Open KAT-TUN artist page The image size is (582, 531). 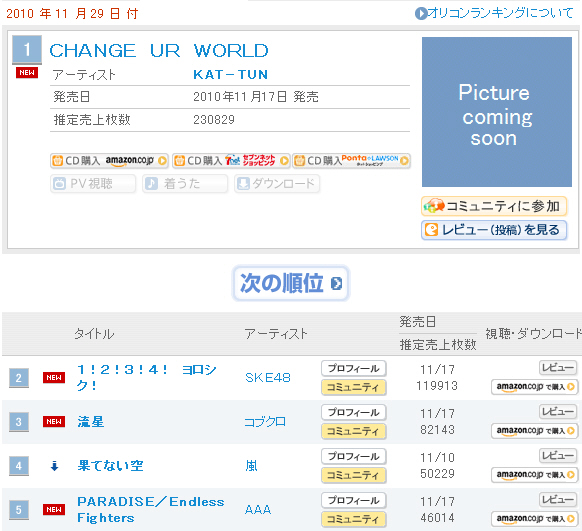coord(230,75)
